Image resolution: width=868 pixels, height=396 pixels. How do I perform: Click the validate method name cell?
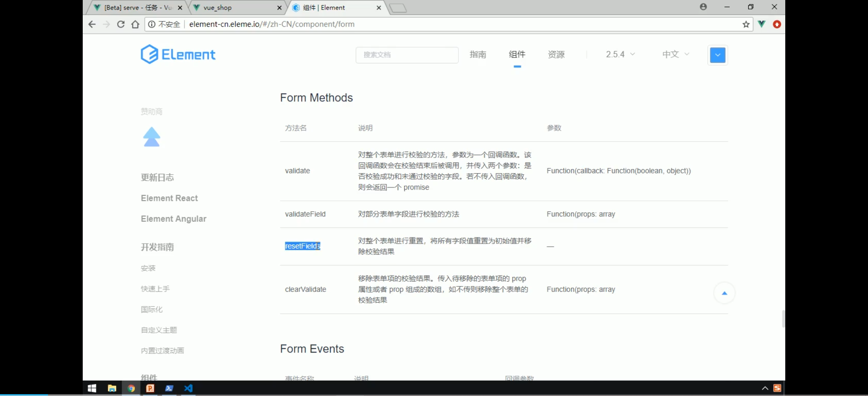point(297,171)
